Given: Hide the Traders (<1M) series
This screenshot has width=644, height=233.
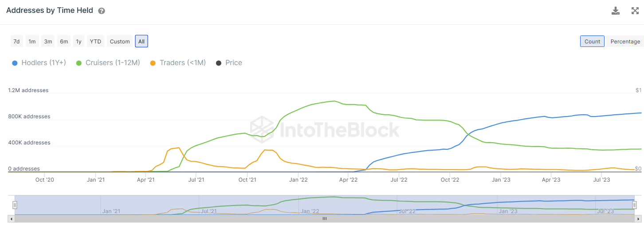Looking at the screenshot, I should [x=178, y=63].
